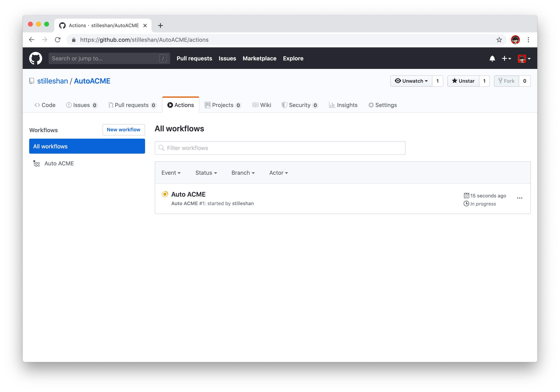The image size is (560, 392).
Task: Click the calendar icon beside 15 seconds ago
Action: (x=466, y=195)
